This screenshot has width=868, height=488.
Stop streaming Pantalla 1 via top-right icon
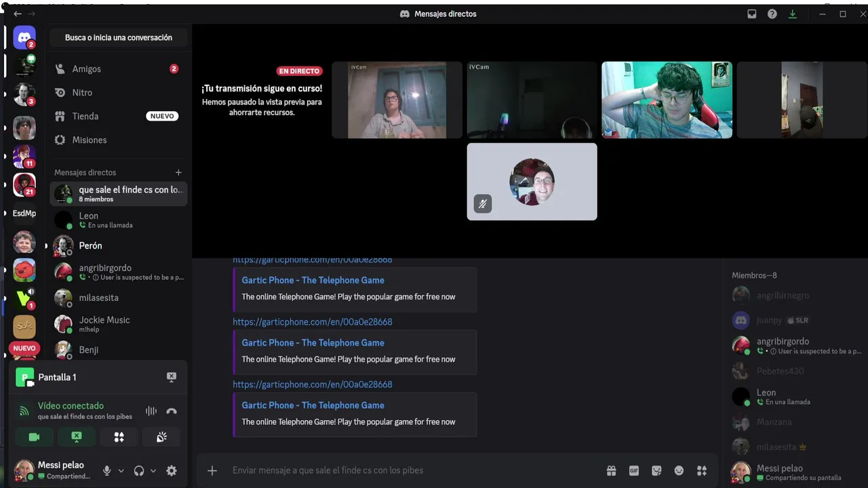172,378
